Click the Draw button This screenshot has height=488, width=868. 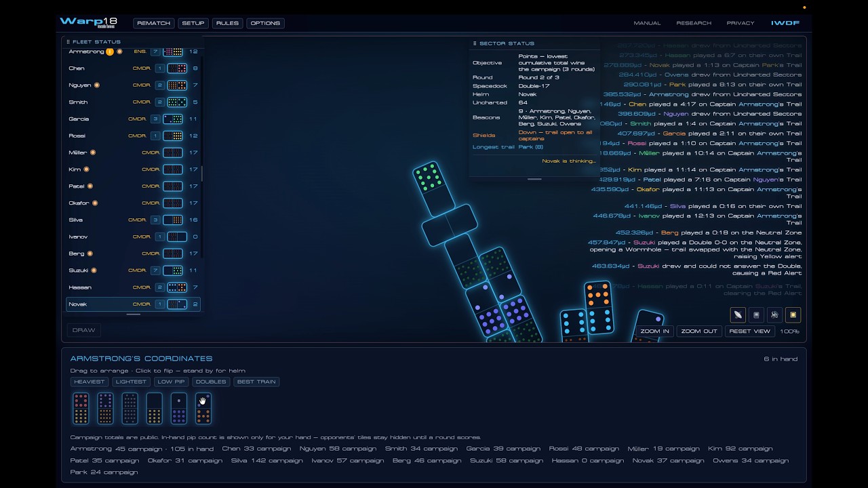[x=84, y=330]
